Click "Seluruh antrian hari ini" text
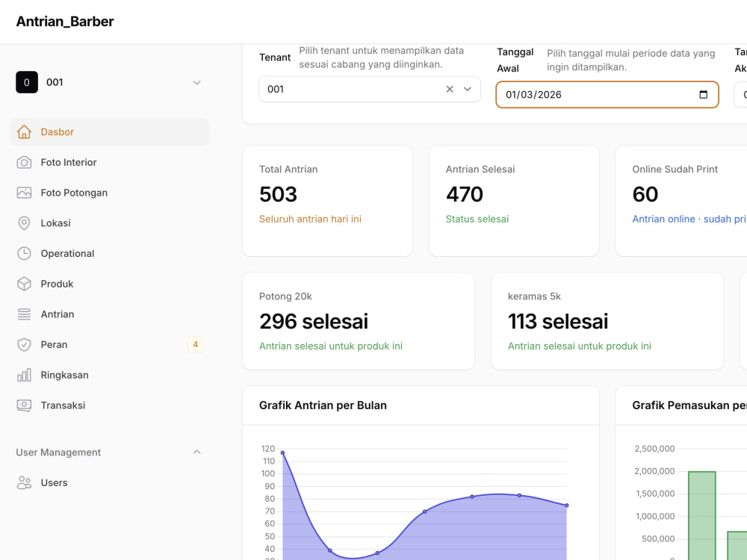Viewport: 747px width, 560px height. (x=310, y=219)
